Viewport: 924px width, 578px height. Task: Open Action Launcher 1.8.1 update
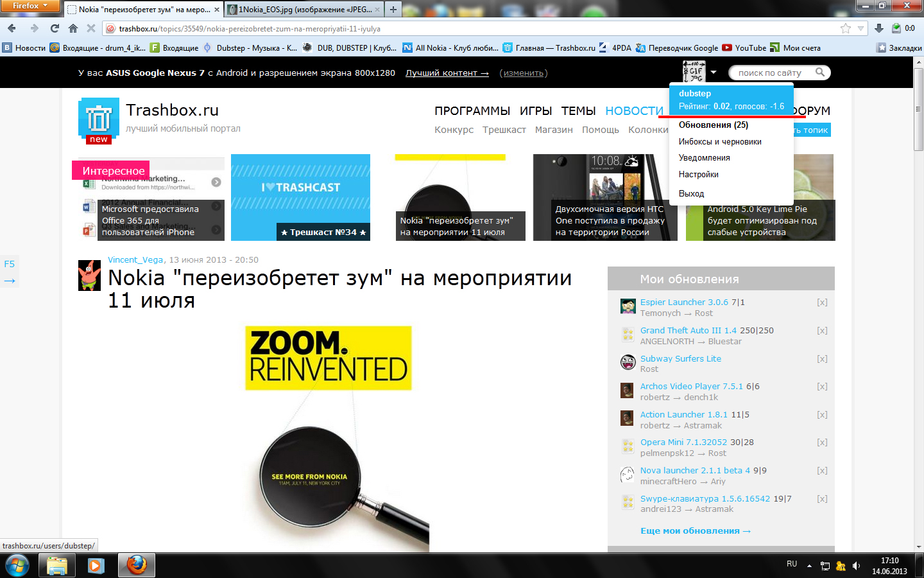point(684,414)
